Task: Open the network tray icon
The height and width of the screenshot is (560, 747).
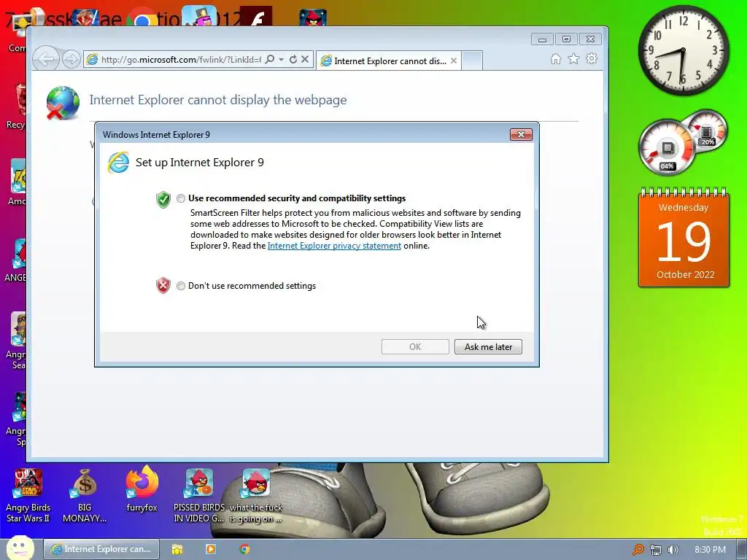Action: click(x=656, y=550)
